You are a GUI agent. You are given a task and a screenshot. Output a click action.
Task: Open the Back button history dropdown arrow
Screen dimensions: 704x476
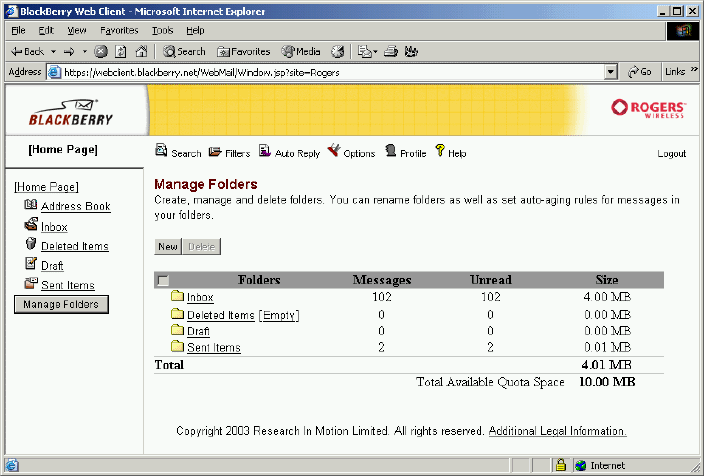coord(53,52)
